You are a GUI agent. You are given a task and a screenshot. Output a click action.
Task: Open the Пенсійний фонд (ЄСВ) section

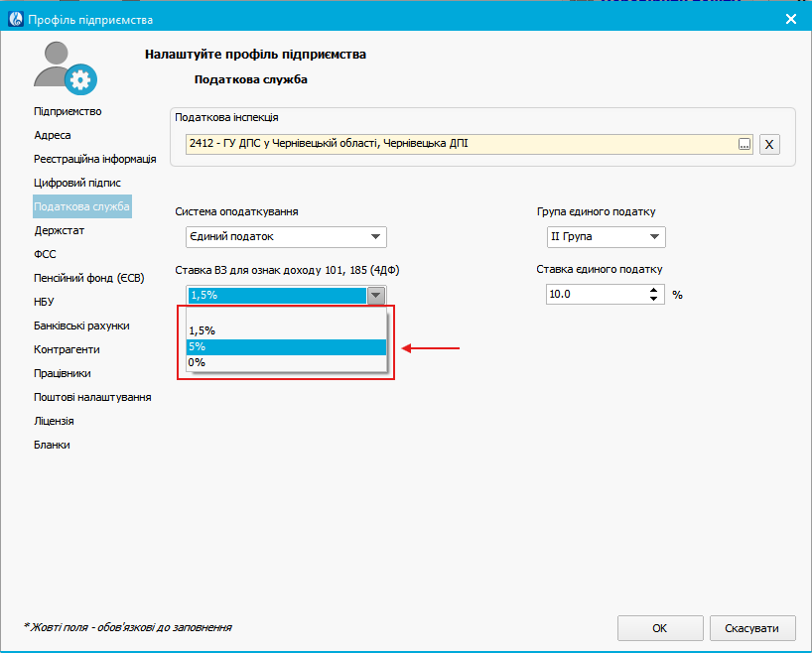[x=89, y=278]
